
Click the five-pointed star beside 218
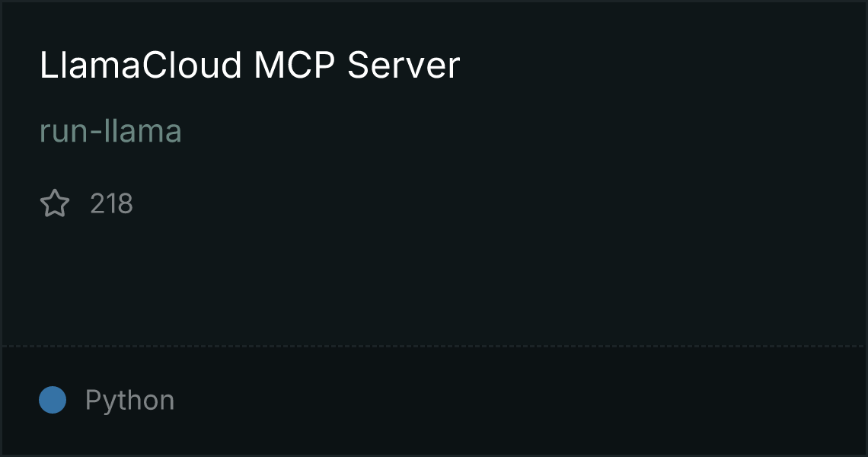coord(55,203)
